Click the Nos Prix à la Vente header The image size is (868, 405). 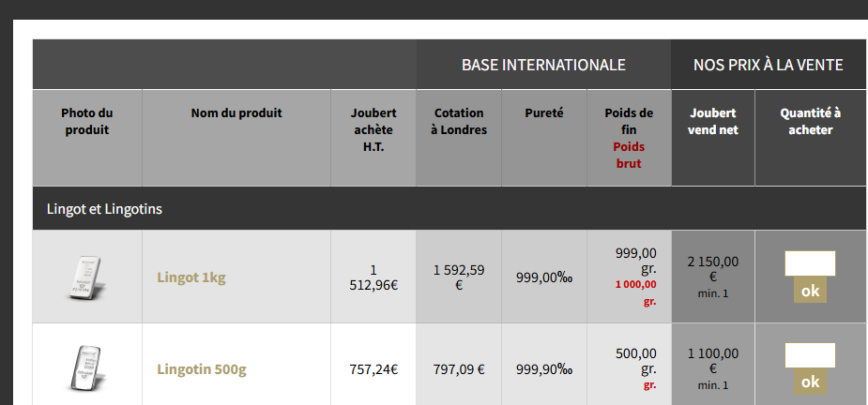[768, 65]
